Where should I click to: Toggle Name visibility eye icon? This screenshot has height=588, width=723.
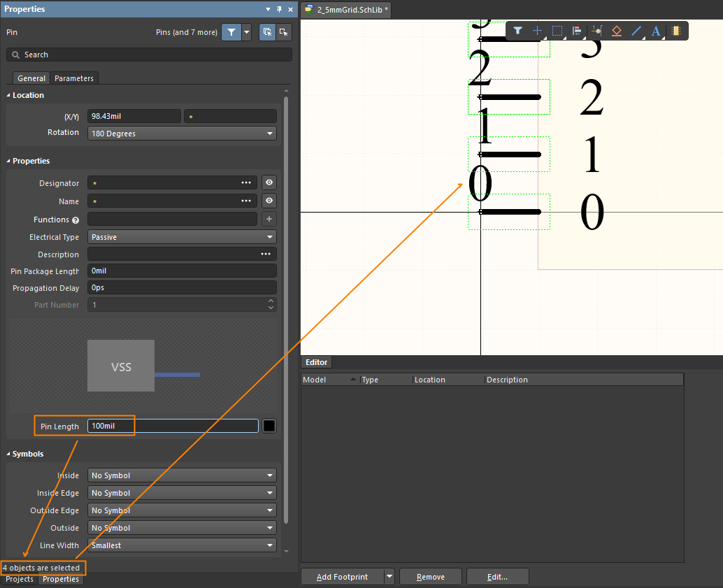(269, 201)
